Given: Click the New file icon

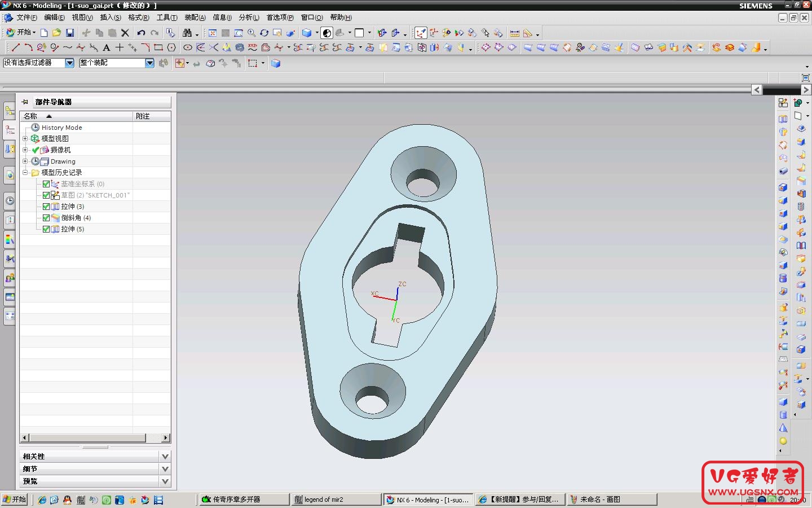Looking at the screenshot, I should coord(44,33).
